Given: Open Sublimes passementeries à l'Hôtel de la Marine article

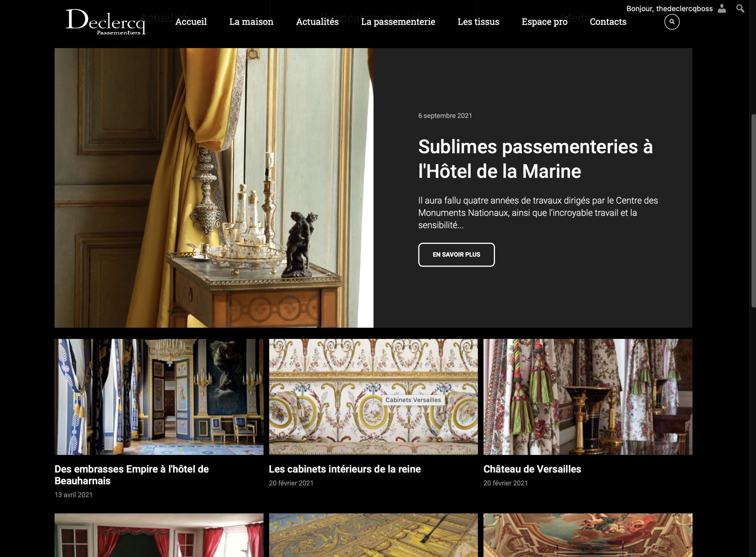Looking at the screenshot, I should tap(535, 159).
